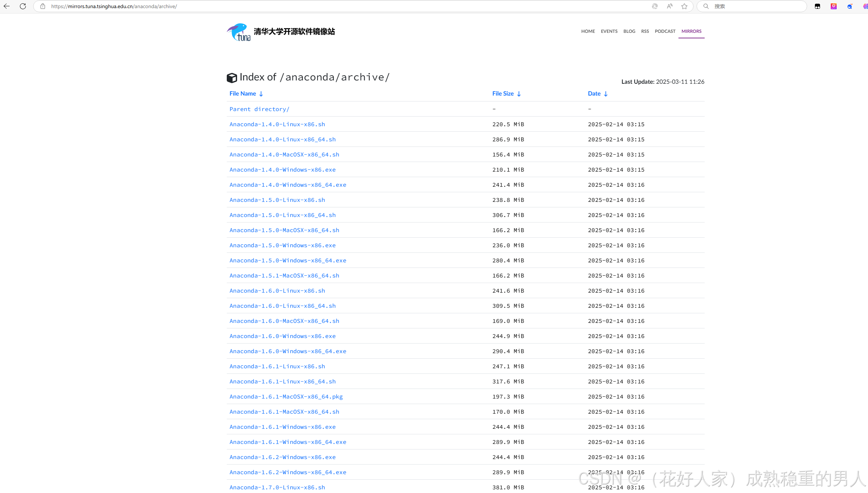Add page to favorites star icon
The image size is (868, 493).
684,6
